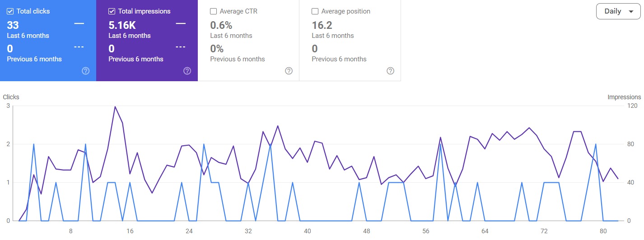The image size is (644, 240).
Task: Uncheck the Total clicks checkbox
Action: (10, 11)
